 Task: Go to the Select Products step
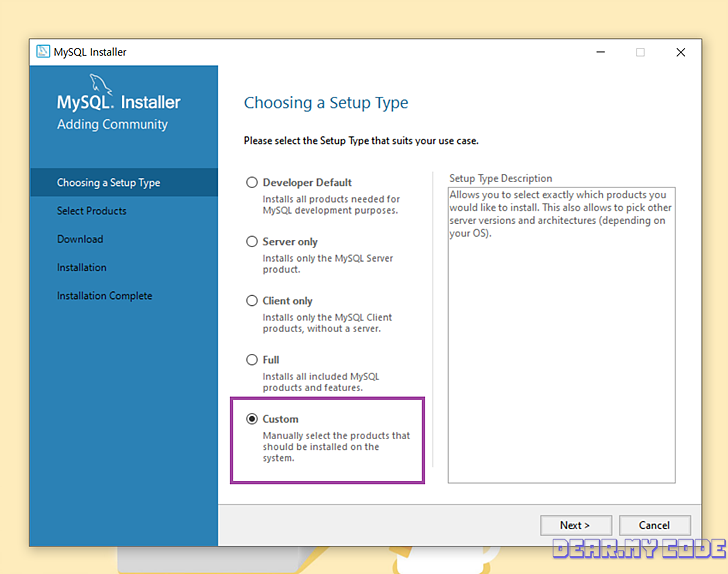(91, 211)
